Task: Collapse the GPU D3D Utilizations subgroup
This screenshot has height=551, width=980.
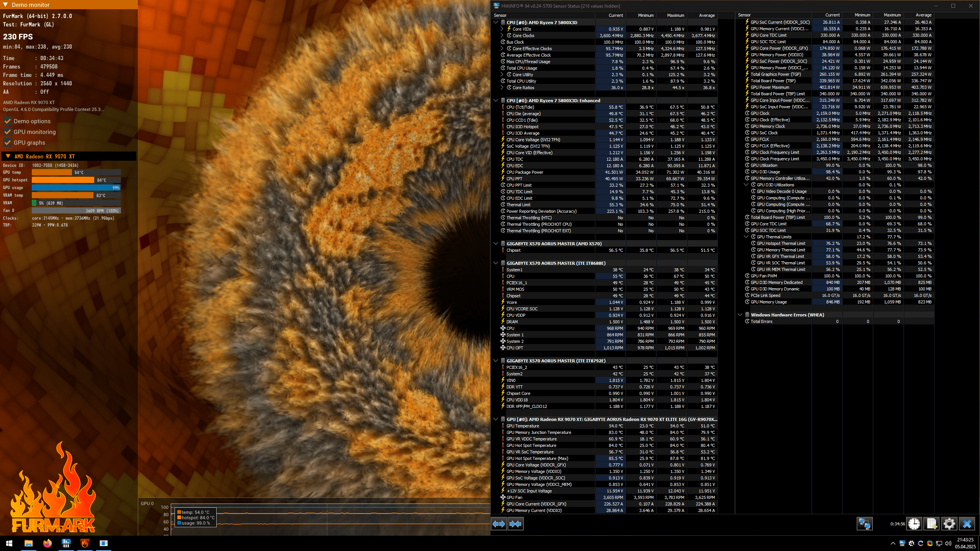Action: (746, 185)
